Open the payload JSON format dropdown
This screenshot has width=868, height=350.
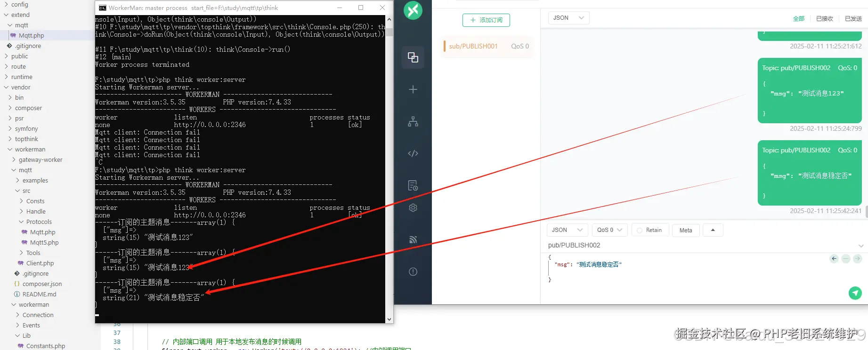pos(567,230)
